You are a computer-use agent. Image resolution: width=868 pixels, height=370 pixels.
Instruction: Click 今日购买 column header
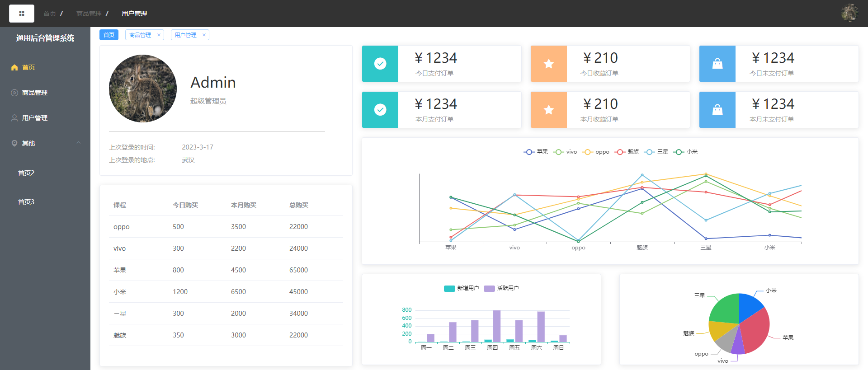(185, 205)
